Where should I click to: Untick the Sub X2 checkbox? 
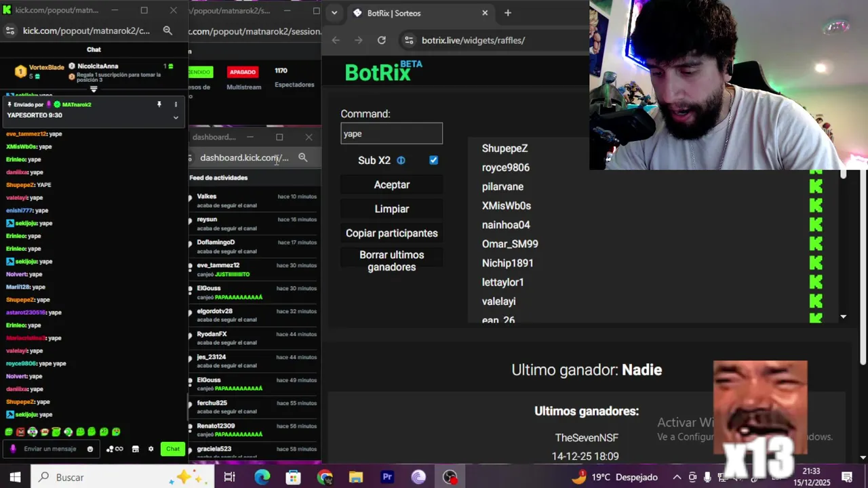coord(433,160)
